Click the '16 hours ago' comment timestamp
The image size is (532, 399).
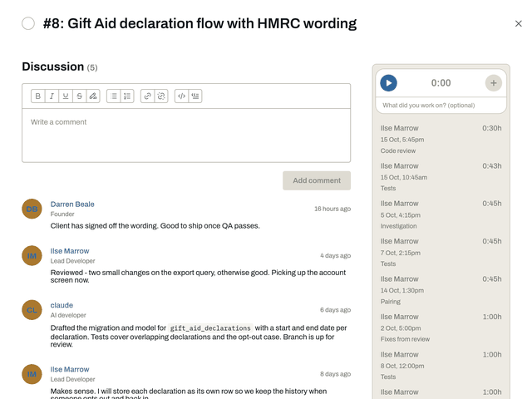(332, 209)
